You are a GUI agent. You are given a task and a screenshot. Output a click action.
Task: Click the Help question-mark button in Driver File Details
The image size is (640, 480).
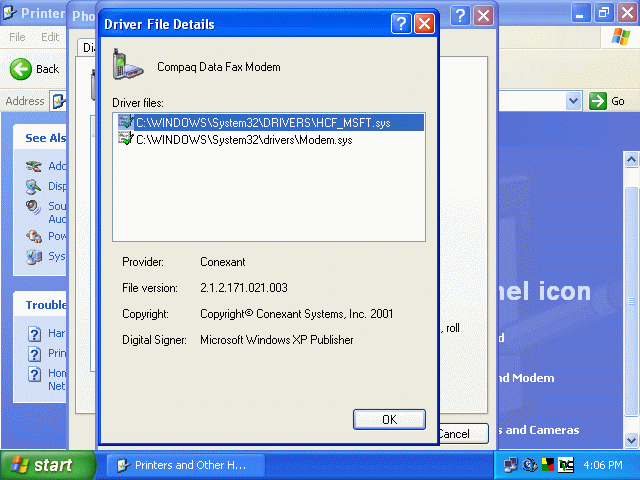tap(401, 24)
